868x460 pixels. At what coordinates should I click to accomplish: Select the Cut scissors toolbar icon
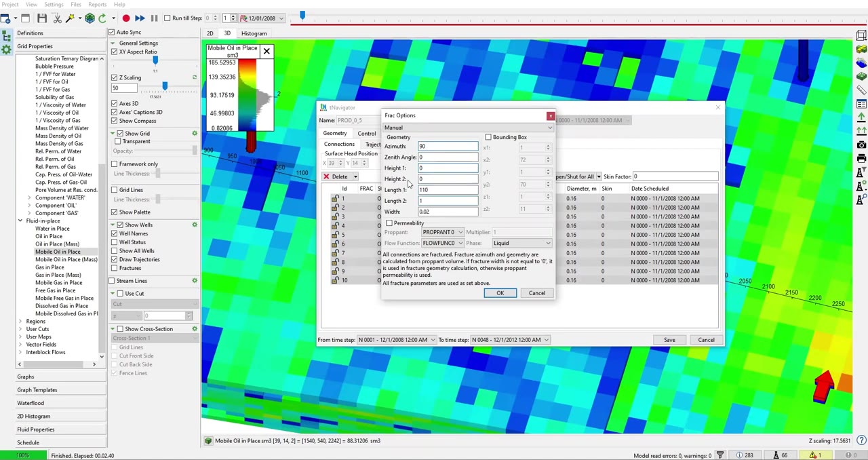point(57,18)
